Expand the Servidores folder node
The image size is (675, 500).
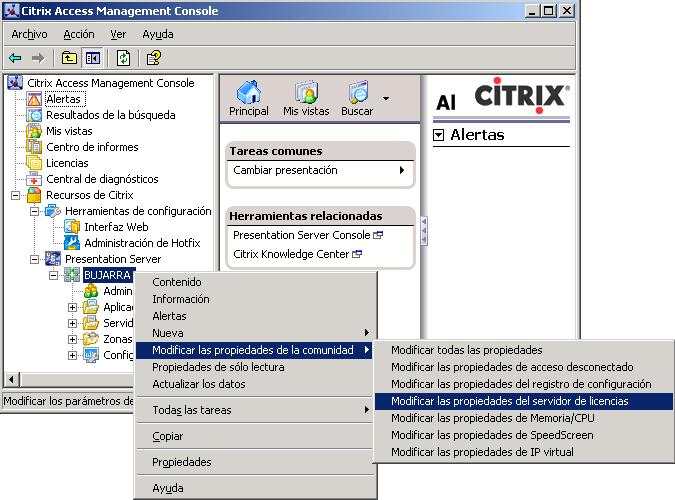pyautogui.click(x=72, y=323)
